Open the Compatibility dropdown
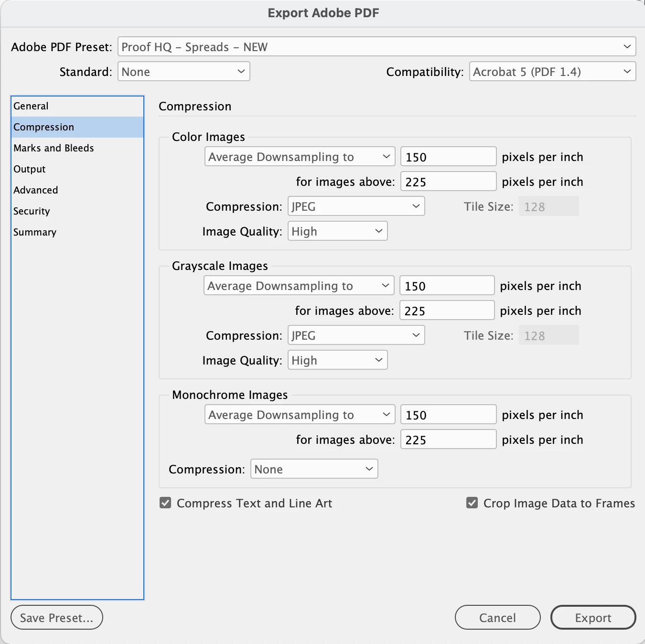Viewport: 645px width, 644px height. coord(552,72)
